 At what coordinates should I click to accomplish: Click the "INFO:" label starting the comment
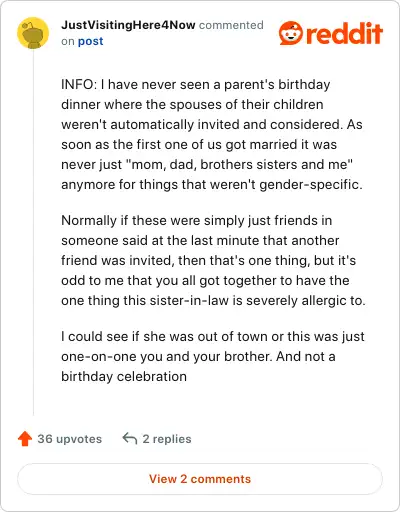tap(79, 84)
